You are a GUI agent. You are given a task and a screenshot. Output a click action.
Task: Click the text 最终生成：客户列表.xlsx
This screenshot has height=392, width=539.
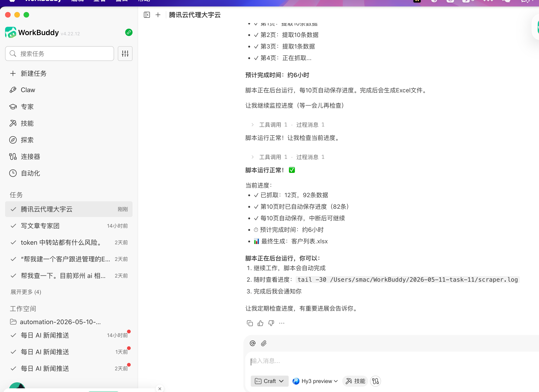pos(294,241)
